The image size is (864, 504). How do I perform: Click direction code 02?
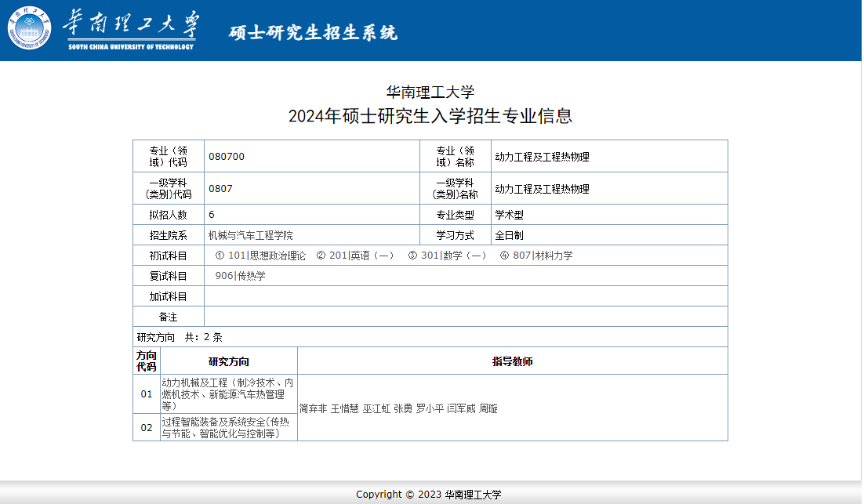click(x=147, y=427)
